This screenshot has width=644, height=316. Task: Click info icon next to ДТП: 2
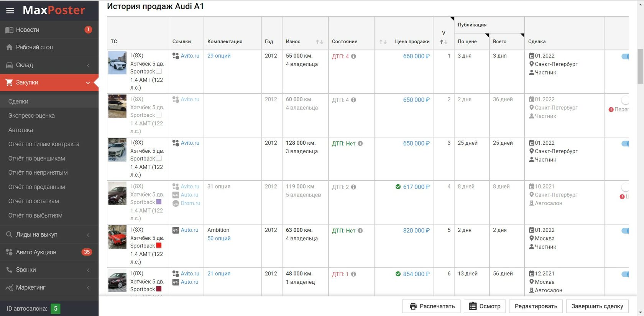click(x=353, y=187)
